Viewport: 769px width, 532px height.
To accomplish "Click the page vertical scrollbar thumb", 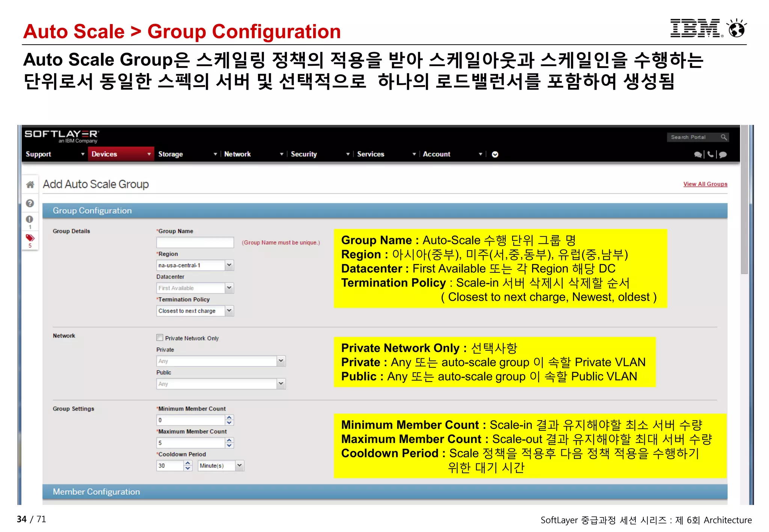I will click(744, 200).
